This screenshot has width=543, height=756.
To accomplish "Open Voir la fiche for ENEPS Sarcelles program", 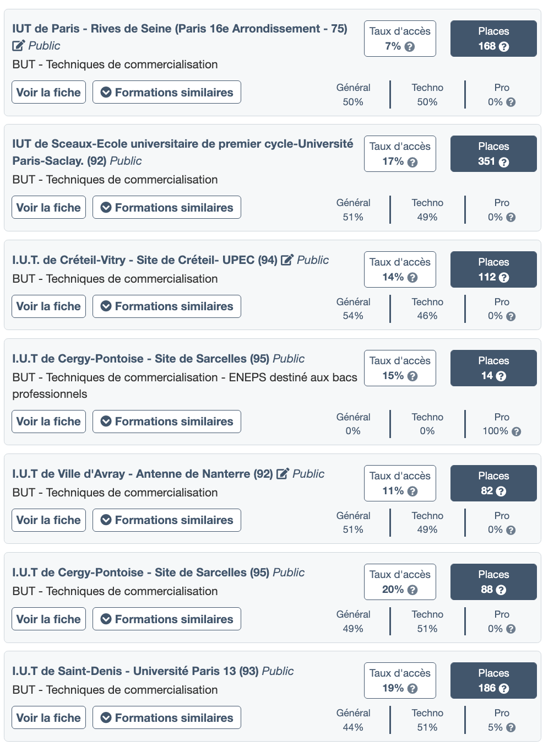I will coord(48,422).
